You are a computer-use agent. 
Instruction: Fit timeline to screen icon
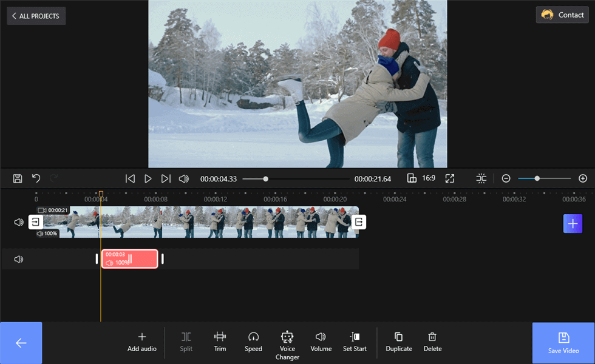(x=481, y=178)
